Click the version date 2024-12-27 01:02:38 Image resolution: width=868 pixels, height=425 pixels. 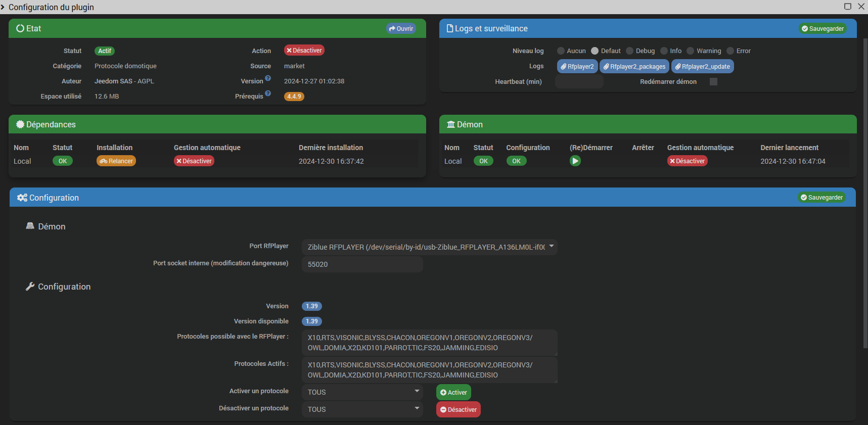314,81
